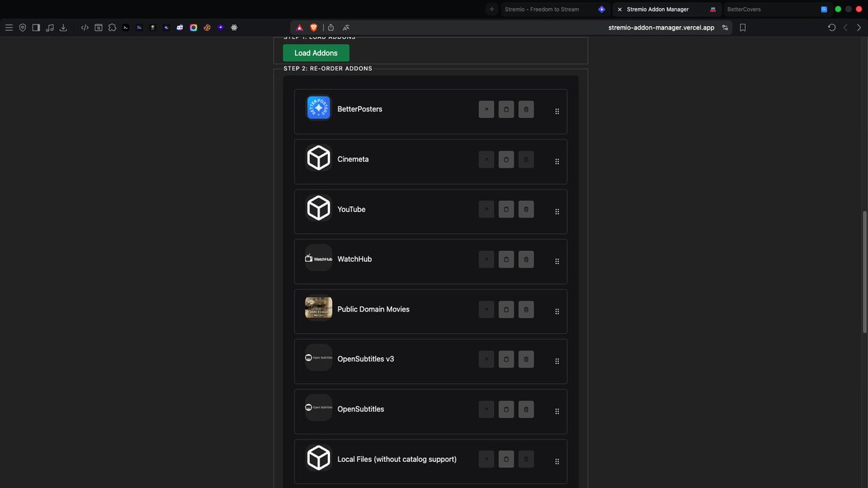This screenshot has width=868, height=488.
Task: Close the Stremio Addon Manager tab
Action: (619, 9)
